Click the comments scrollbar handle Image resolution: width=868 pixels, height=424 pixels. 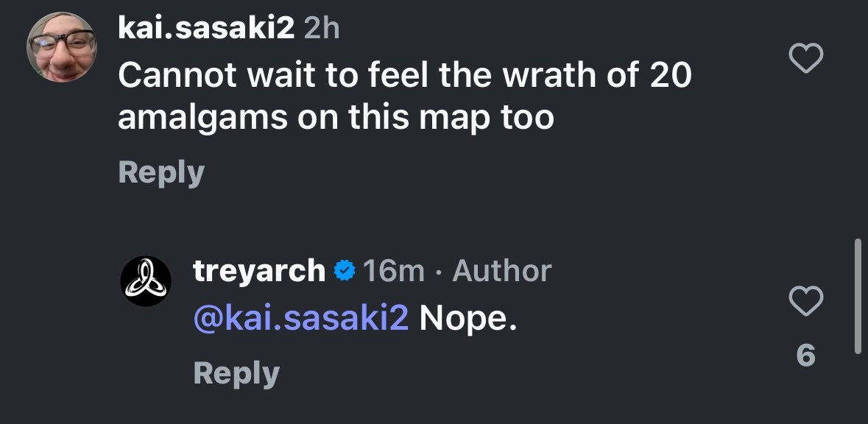[x=857, y=294]
